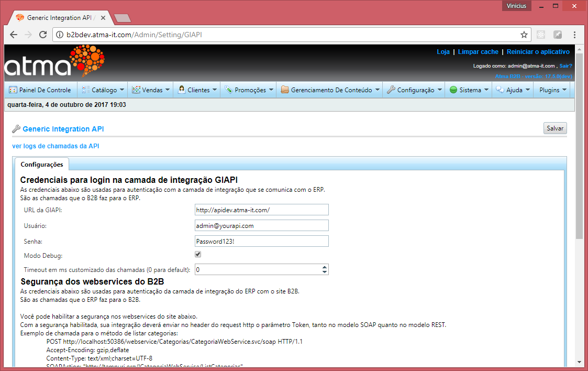Viewport: 588px width, 371px height.
Task: Click the Ajuda chat bubble icon
Action: tap(500, 90)
